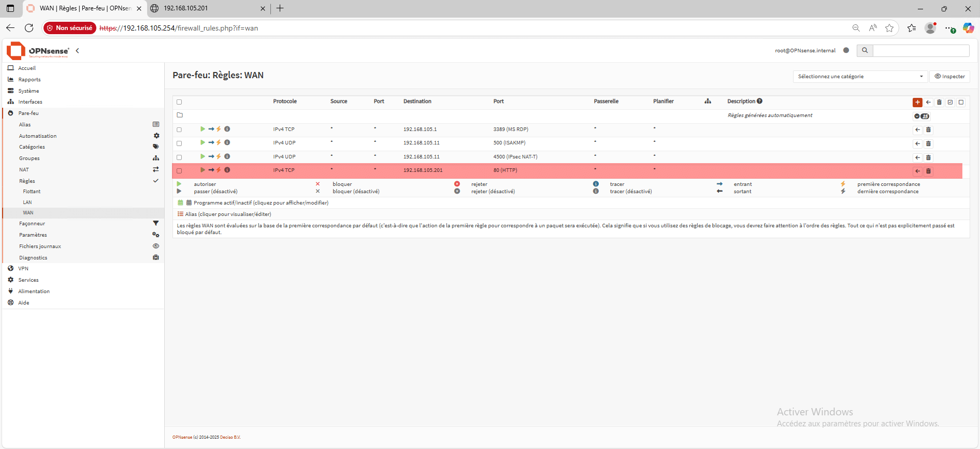980x449 pixels.
Task: Collapse the sidebar using the chevron
Action: 77,51
